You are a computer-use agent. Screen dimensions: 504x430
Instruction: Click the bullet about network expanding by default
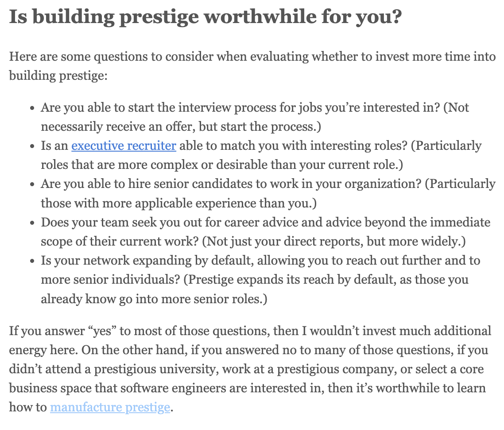point(260,280)
